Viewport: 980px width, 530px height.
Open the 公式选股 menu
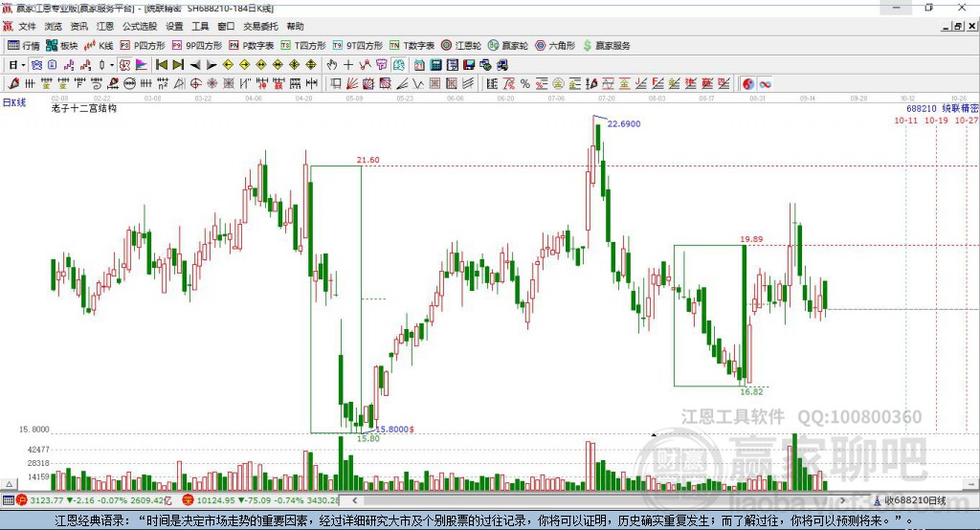(x=140, y=26)
